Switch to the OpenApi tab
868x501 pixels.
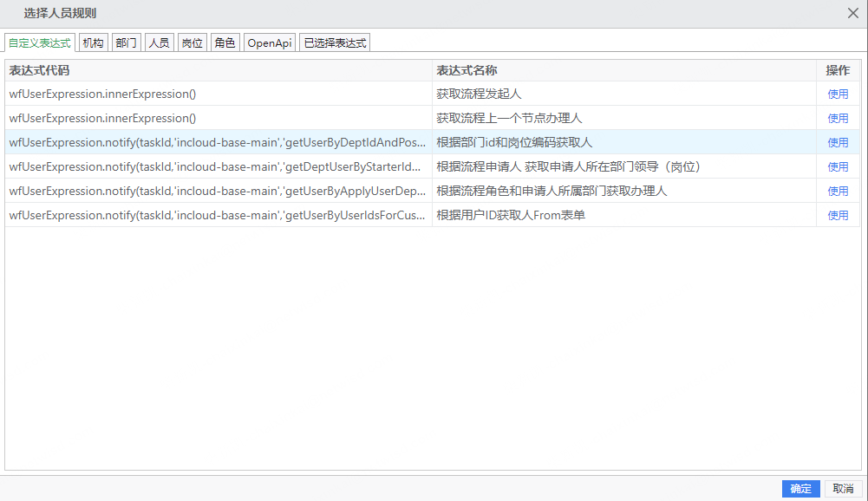[269, 42]
